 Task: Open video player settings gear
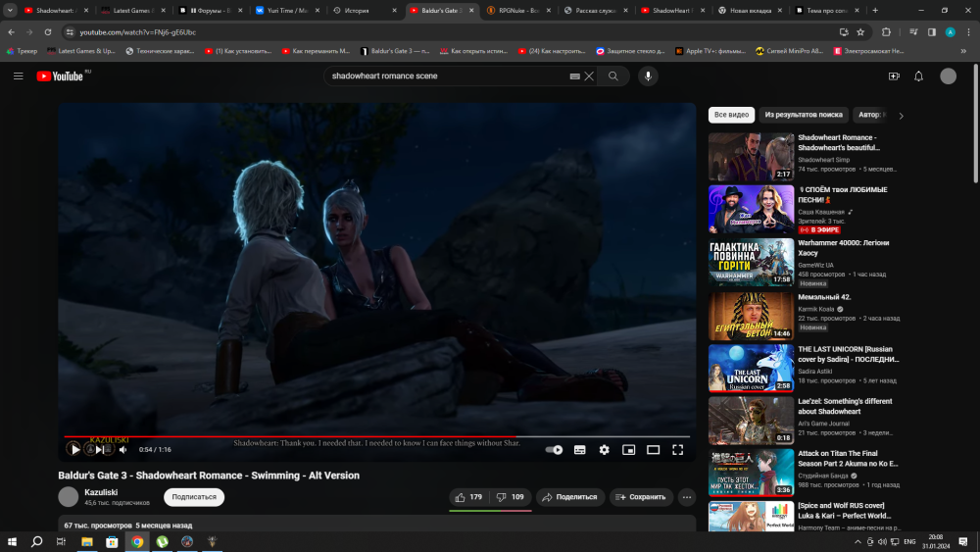point(604,450)
